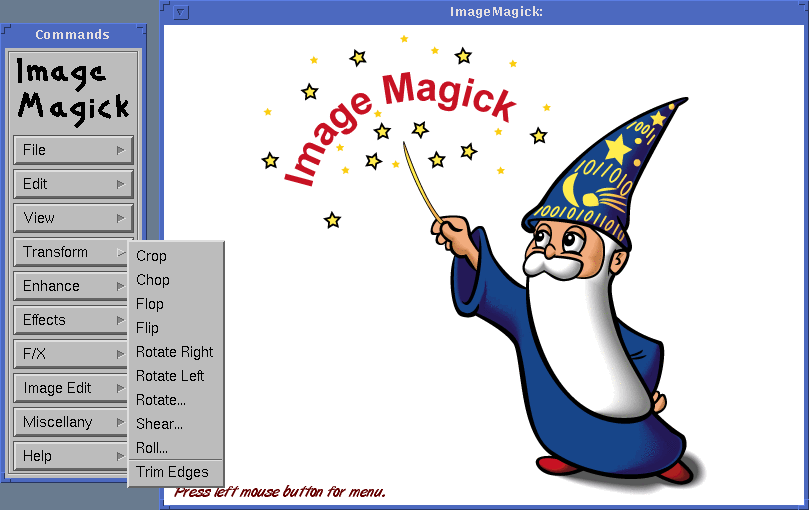Open the Shear... dialog option
809x510 pixels.
[x=160, y=424]
